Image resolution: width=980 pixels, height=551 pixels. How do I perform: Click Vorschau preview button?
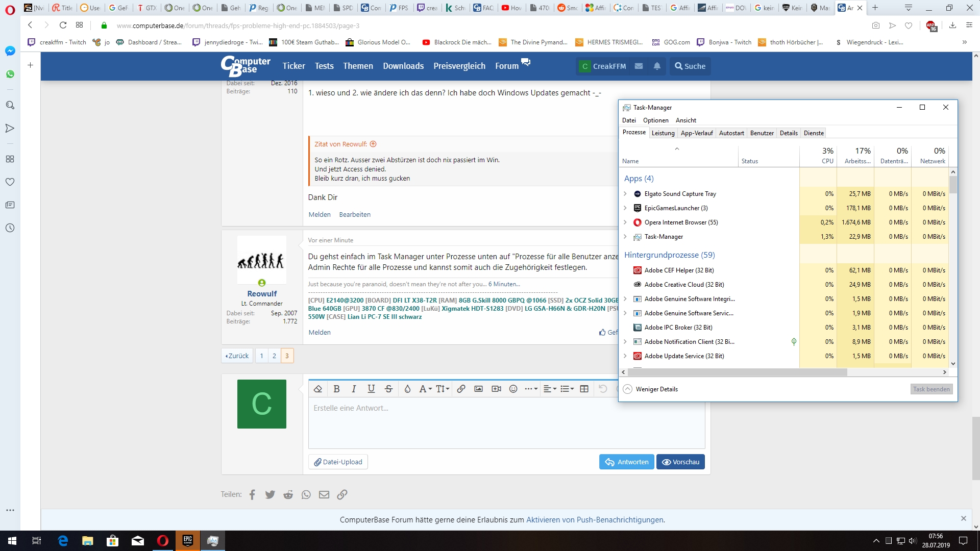(680, 462)
